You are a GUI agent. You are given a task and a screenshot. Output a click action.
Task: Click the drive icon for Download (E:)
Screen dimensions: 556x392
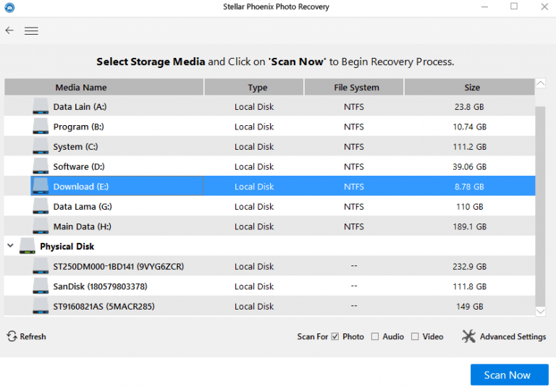(41, 186)
